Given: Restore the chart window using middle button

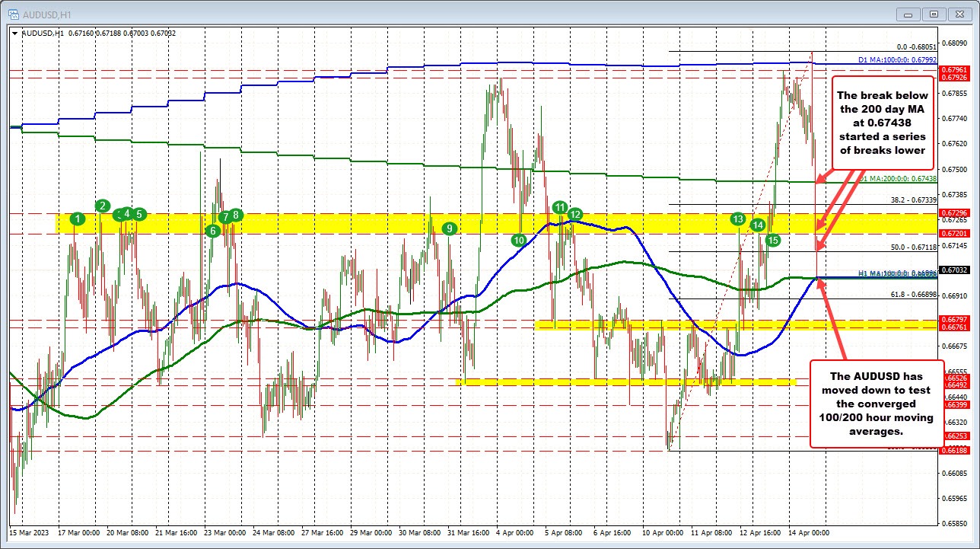Looking at the screenshot, I should pos(935,14).
